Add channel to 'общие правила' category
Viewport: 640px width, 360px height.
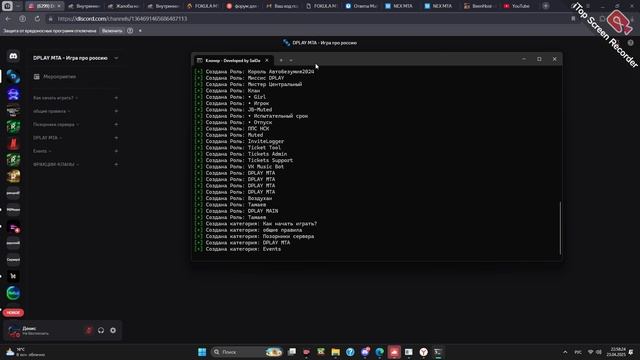(116, 111)
